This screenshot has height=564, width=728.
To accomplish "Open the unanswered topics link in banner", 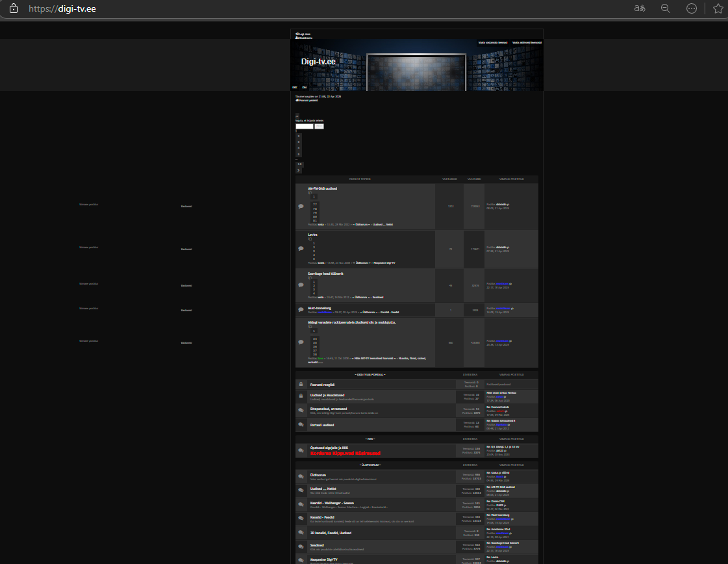I will [x=493, y=43].
